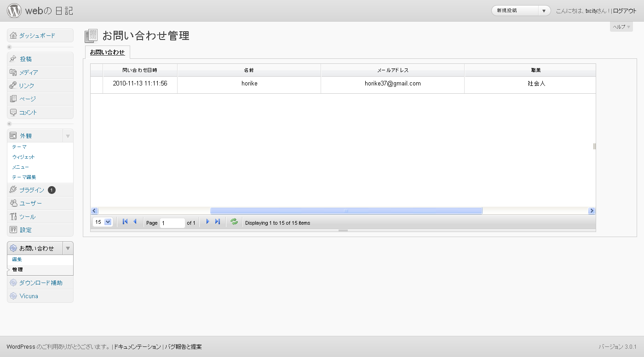Image resolution: width=644 pixels, height=357 pixels.
Task: Open the 新規投稿 dropdown arrow
Action: click(544, 11)
